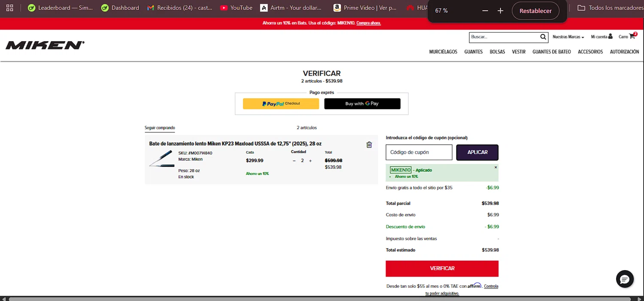Click the APLICAR coupon button
This screenshot has width=644, height=301.
[x=477, y=152]
